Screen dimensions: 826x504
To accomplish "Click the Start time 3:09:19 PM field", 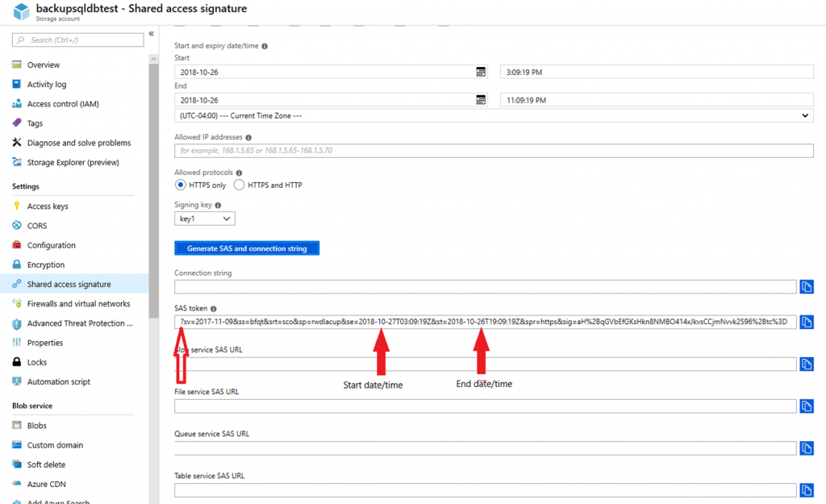I will tap(657, 72).
